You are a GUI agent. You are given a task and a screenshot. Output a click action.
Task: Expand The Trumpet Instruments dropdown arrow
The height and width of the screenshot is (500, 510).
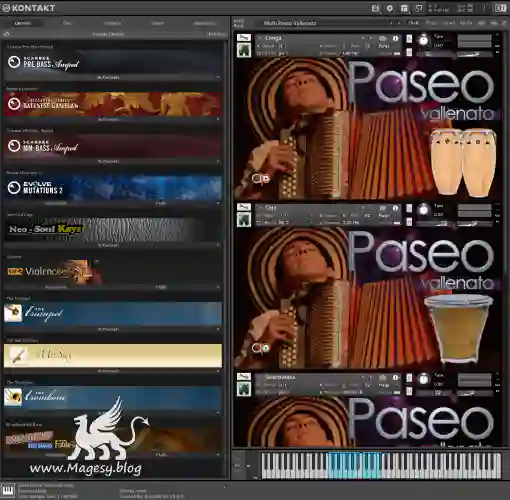pyautogui.click(x=218, y=329)
